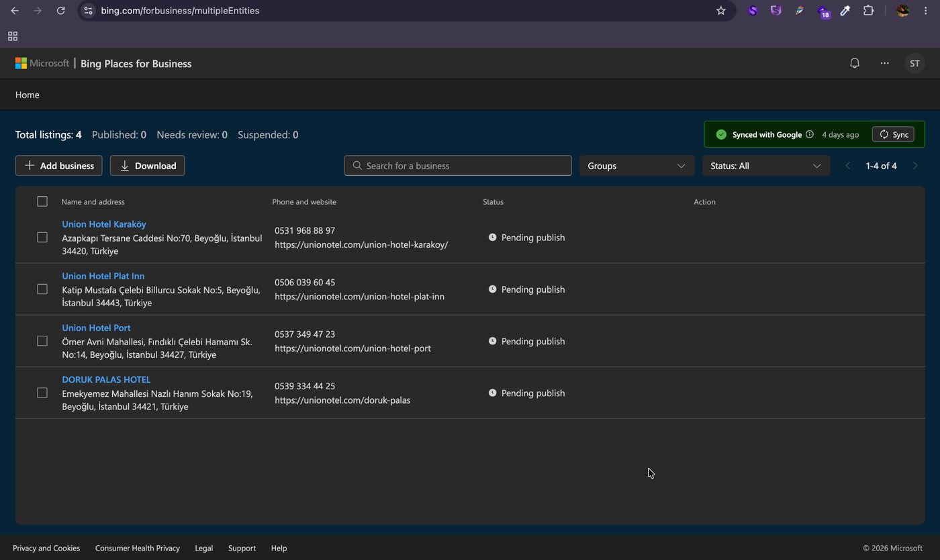Go to the previous page of listings

click(848, 166)
